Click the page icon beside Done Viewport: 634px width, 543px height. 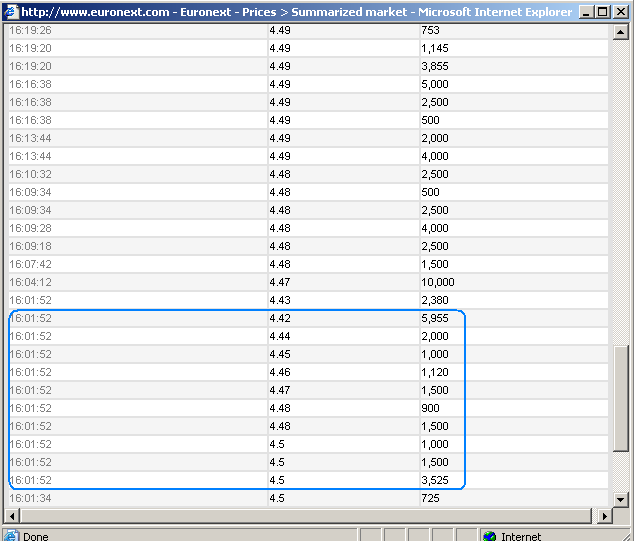click(x=12, y=537)
